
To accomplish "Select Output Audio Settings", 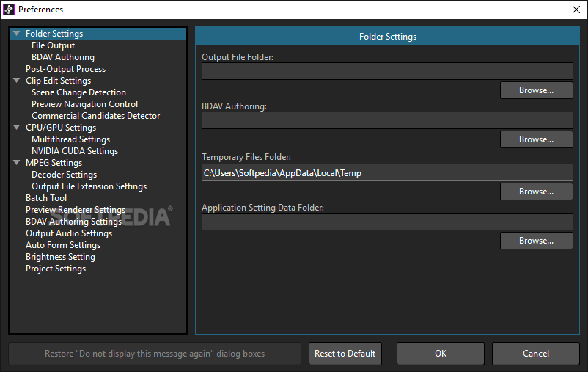I will click(69, 233).
